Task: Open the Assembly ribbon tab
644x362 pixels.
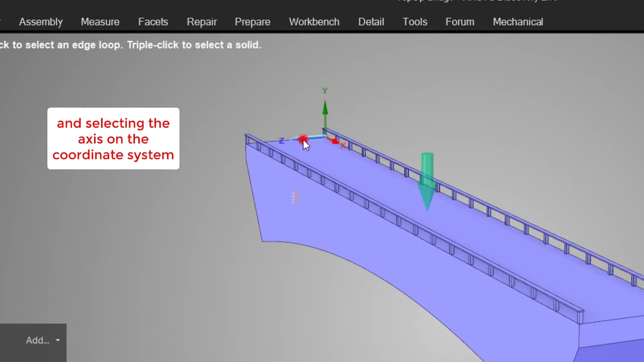Action: click(41, 22)
